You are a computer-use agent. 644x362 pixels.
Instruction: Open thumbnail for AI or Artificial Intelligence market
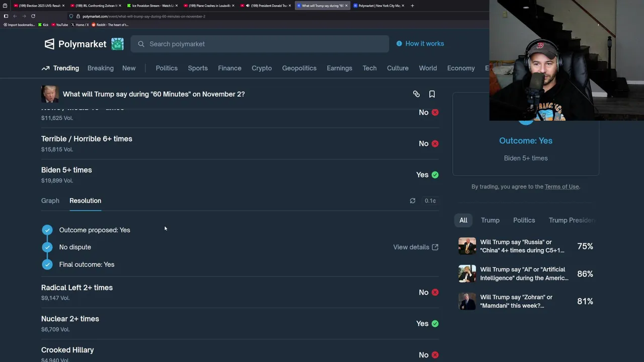click(467, 274)
